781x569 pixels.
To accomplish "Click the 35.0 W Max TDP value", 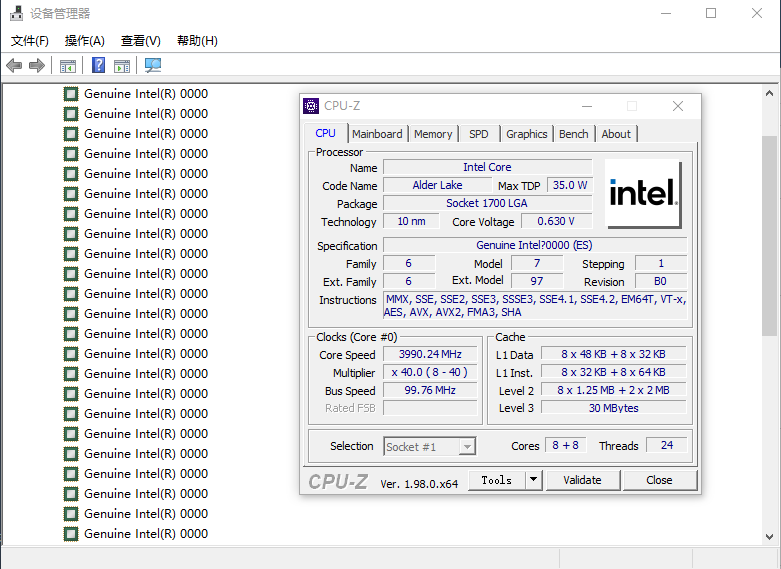I will pyautogui.click(x=570, y=185).
